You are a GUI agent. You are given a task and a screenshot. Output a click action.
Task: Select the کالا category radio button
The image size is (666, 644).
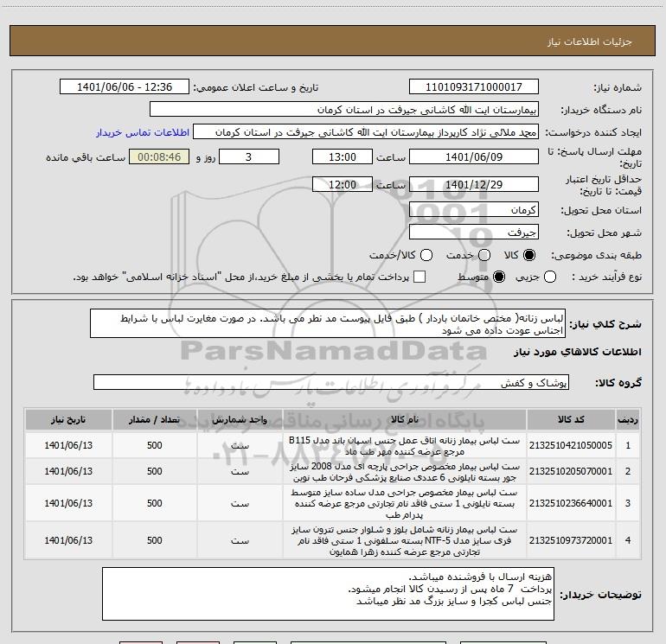(529, 255)
